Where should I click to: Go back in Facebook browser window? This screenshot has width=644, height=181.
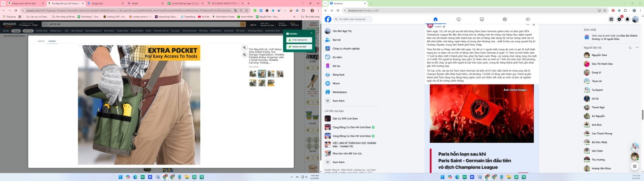(326, 10)
